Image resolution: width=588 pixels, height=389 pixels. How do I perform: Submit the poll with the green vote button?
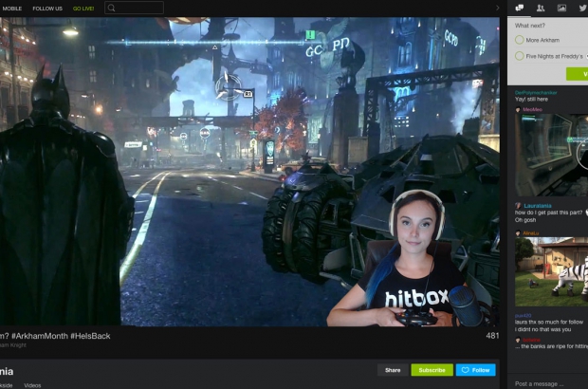click(x=578, y=74)
